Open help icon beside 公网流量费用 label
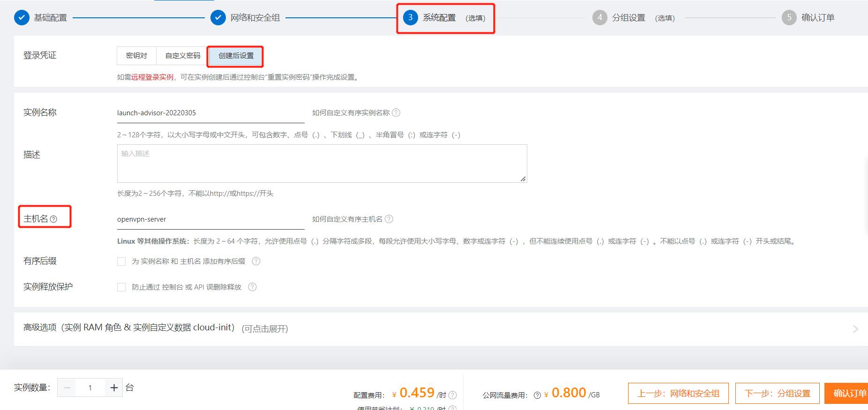The width and height of the screenshot is (868, 410). click(x=537, y=395)
